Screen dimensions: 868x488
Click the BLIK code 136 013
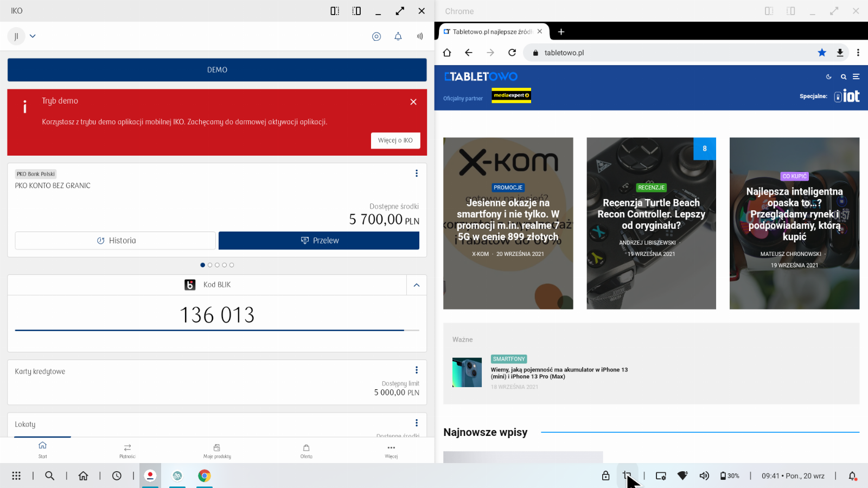point(217,315)
